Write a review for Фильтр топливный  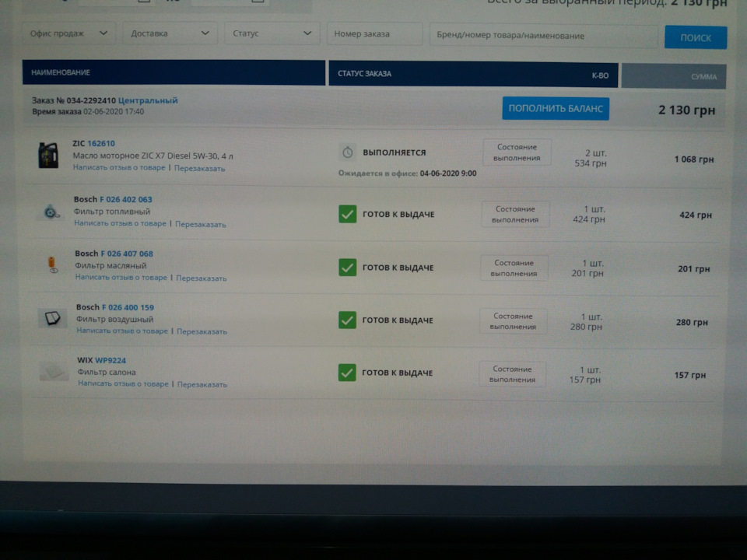click(x=120, y=223)
